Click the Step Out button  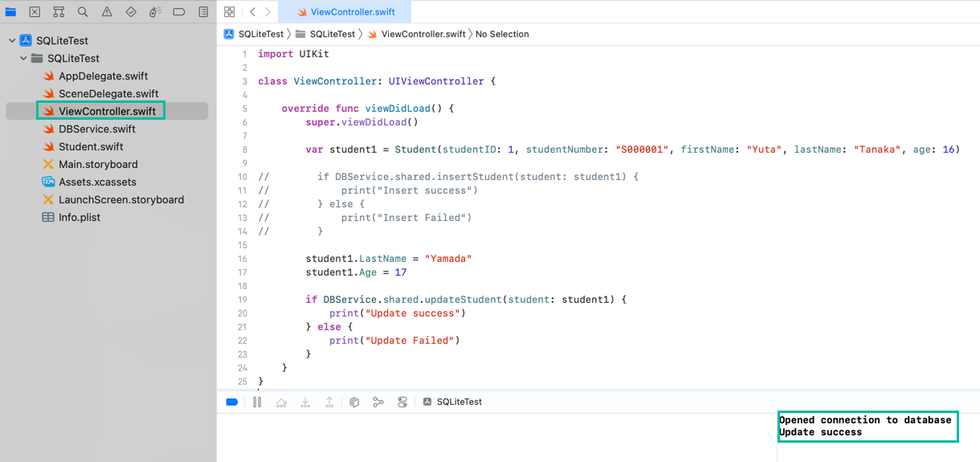click(x=329, y=402)
